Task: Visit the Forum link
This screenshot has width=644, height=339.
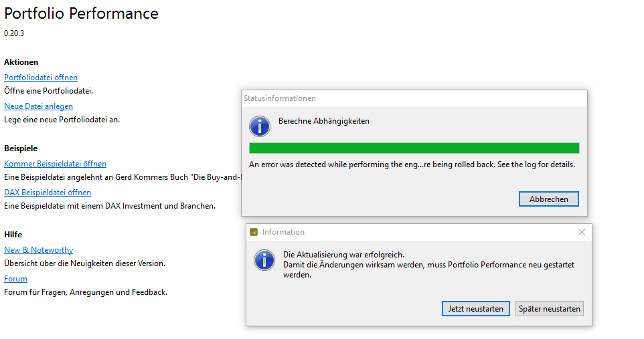Action: [15, 278]
